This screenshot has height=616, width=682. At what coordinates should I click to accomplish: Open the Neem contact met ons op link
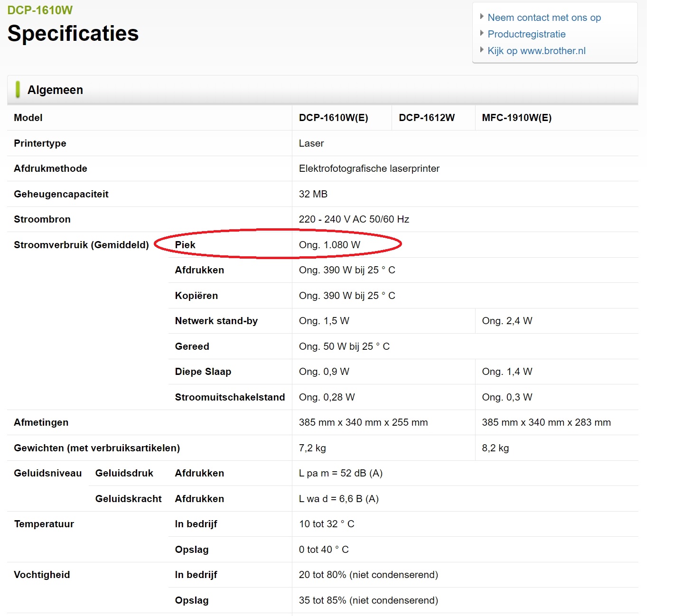[x=544, y=18]
